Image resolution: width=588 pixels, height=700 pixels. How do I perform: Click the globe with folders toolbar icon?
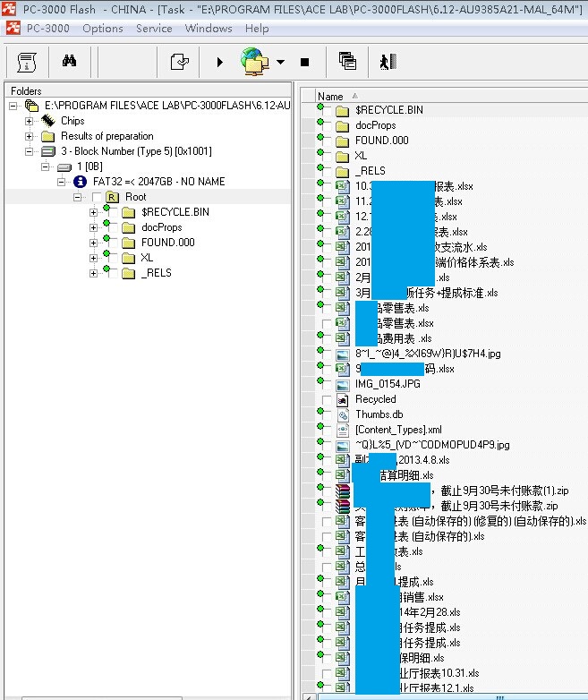[254, 62]
